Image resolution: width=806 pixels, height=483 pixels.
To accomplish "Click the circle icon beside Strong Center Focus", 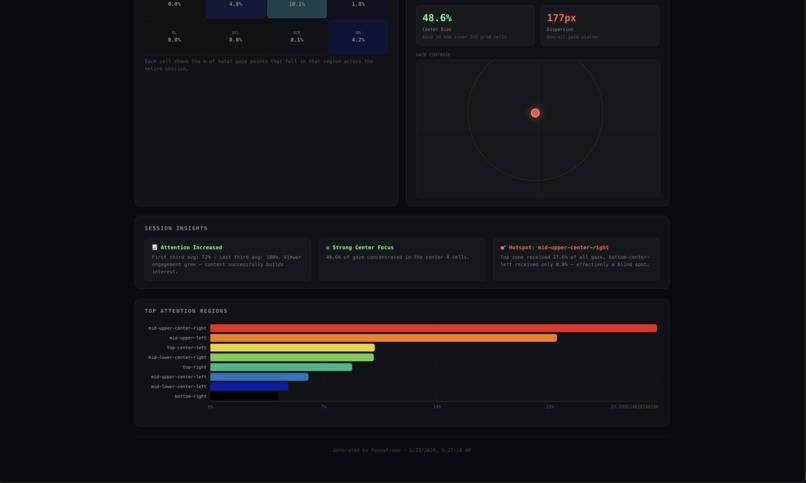I will pyautogui.click(x=327, y=248).
